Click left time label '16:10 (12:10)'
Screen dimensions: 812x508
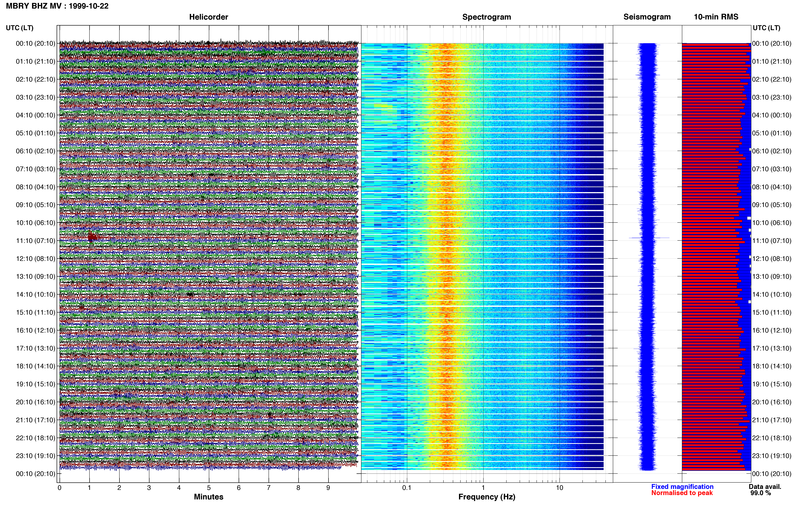[x=36, y=330]
